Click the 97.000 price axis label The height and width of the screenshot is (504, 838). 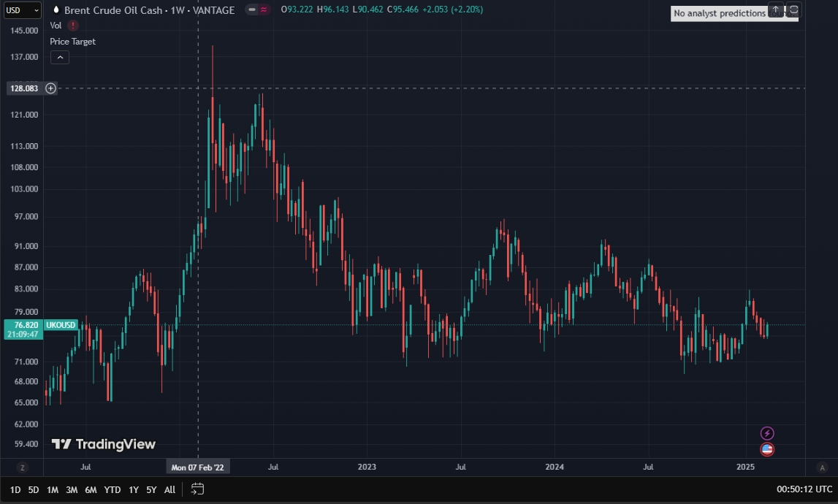pos(26,217)
